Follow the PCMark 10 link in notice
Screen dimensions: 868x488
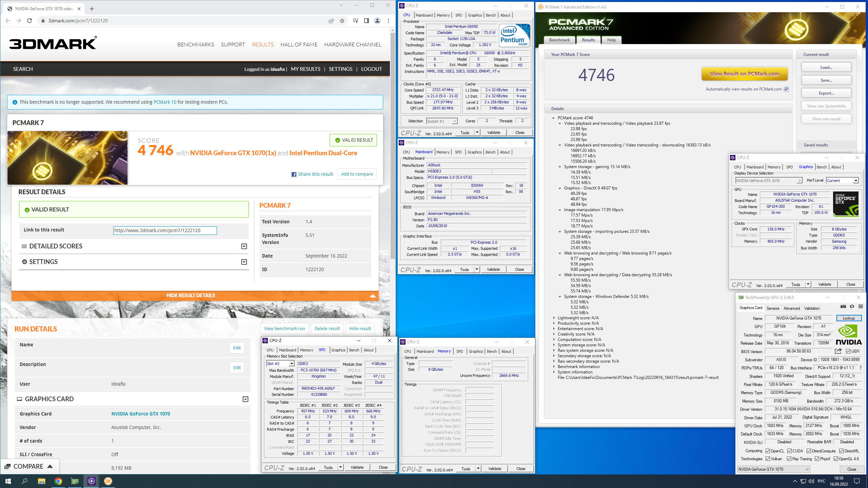165,102
